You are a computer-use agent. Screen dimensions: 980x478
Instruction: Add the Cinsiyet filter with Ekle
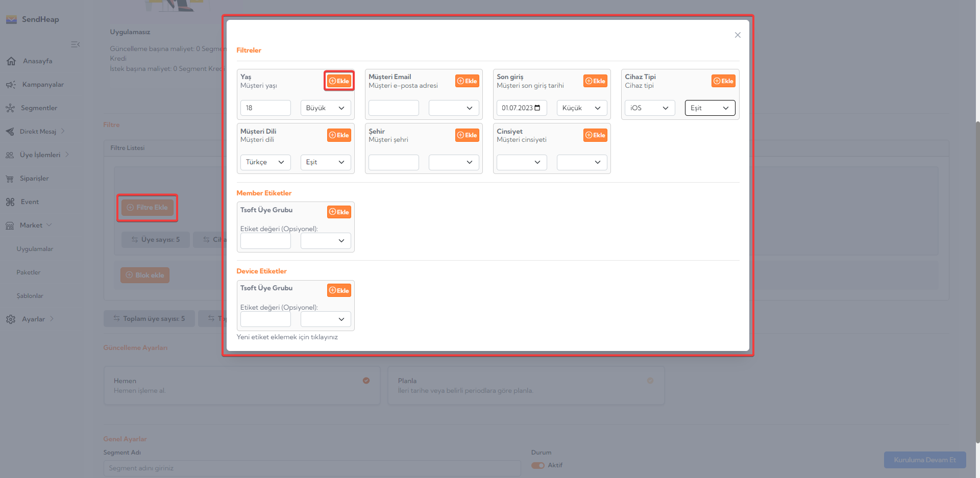coord(595,135)
